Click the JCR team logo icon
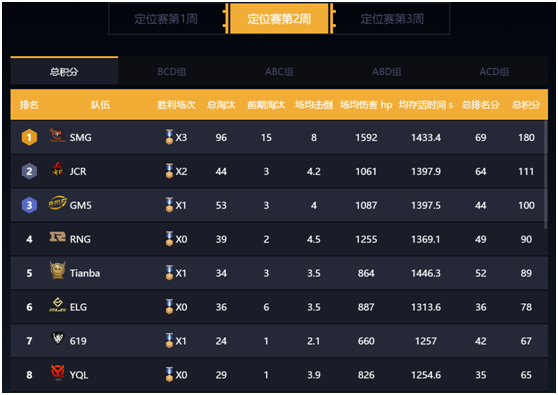Viewport: 558px width, 395px height. click(x=58, y=169)
